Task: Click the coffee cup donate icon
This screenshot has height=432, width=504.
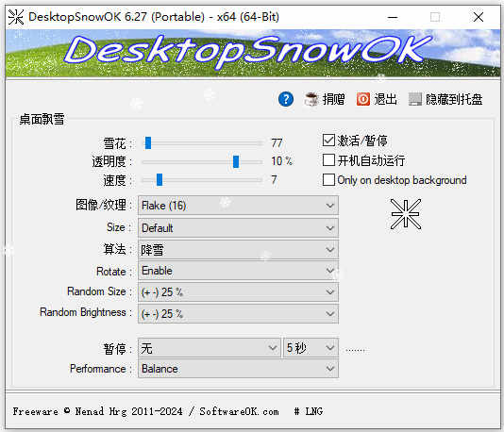Action: [x=311, y=99]
